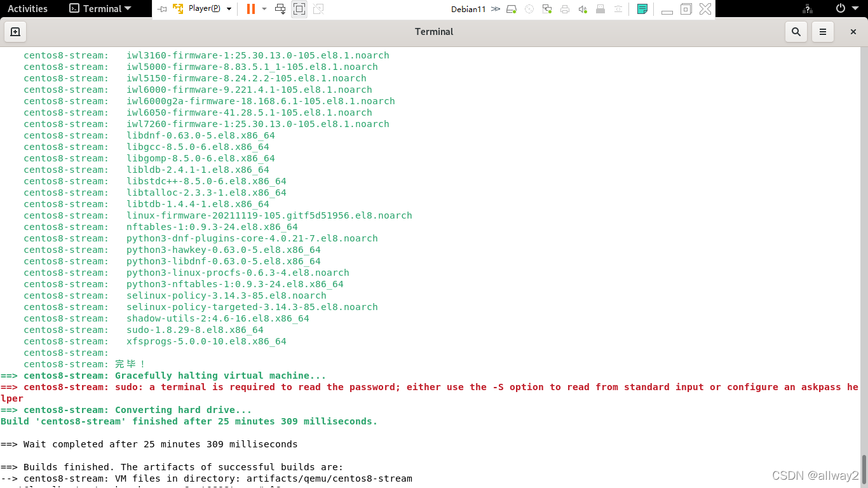The width and height of the screenshot is (868, 488).
Task: Click line 'xfsprogs-5.0.0-10.el8.x86_64'
Action: (207, 341)
